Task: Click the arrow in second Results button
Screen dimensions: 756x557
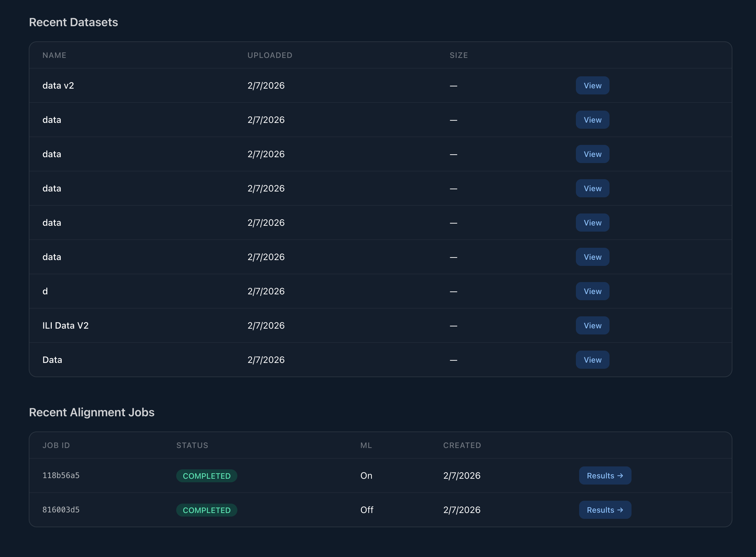Action: 620,510
